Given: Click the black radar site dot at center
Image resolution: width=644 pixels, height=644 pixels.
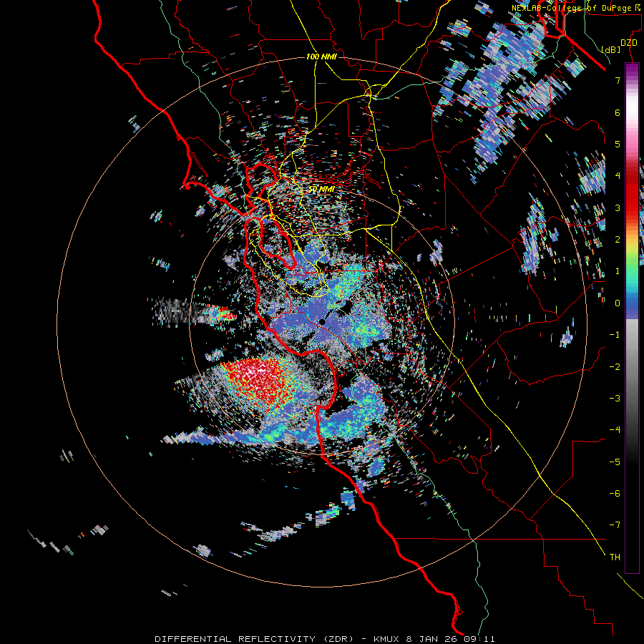Looking at the screenshot, I should [x=322, y=322].
